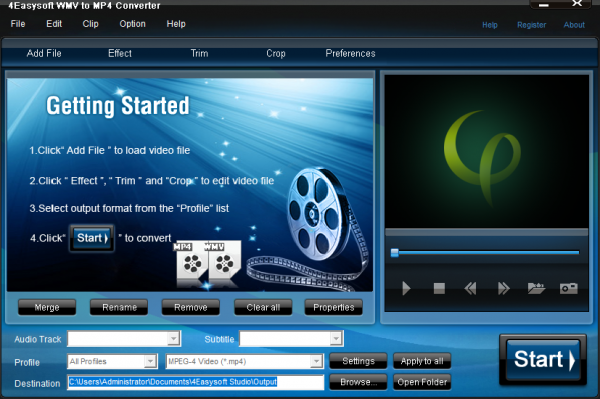Take a snapshot with camera icon
The width and height of the screenshot is (600, 399).
pos(569,288)
